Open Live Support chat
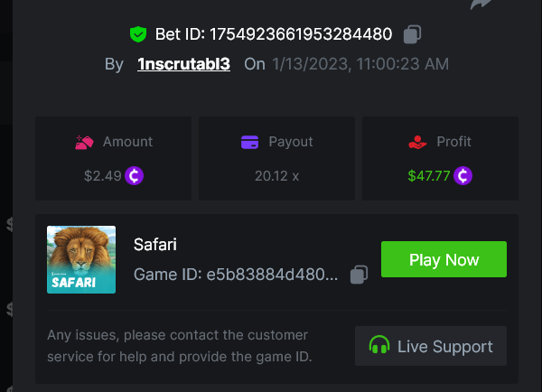 click(431, 346)
